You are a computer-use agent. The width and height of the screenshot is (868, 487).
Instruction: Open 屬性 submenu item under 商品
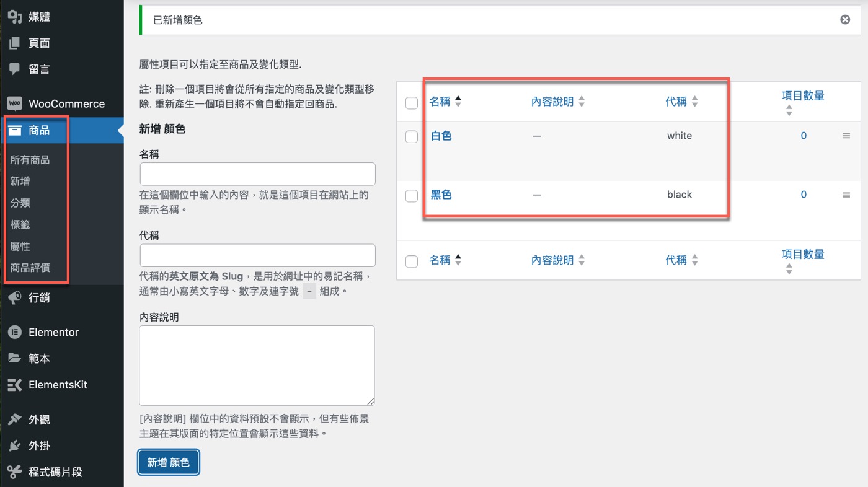click(20, 246)
